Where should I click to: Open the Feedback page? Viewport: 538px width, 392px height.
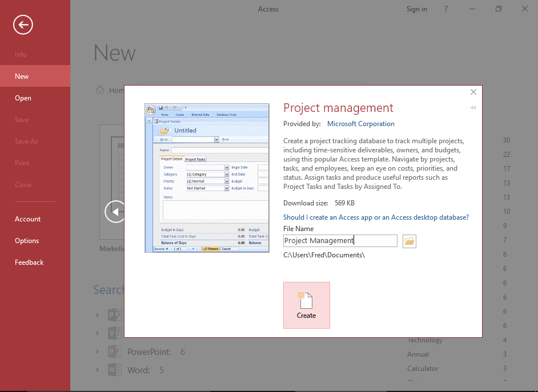[35, 262]
